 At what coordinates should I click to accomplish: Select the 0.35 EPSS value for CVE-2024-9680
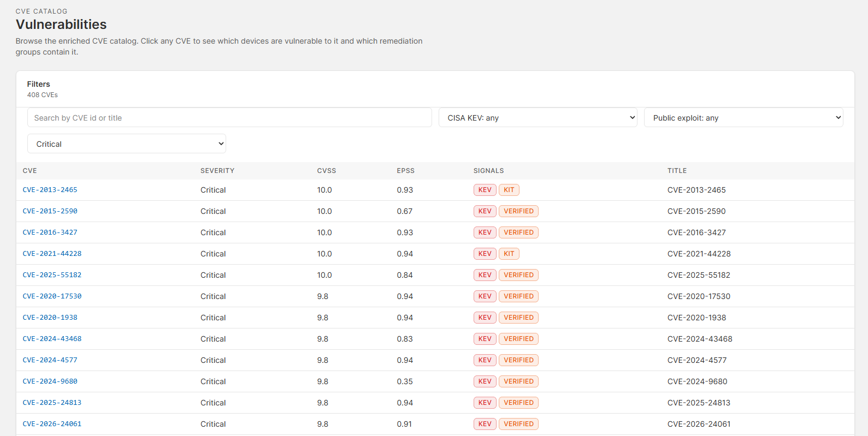tap(405, 381)
